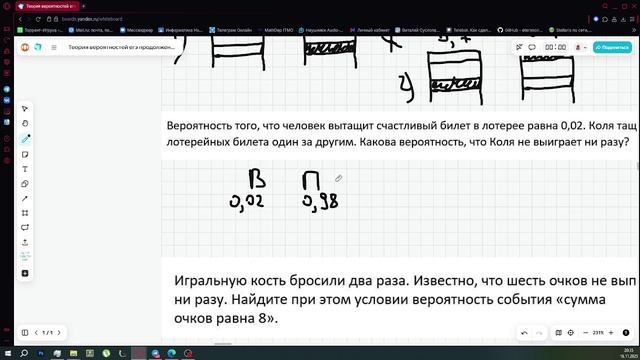The width and height of the screenshot is (640, 360).
Task: Open the Мессенджер bookmark
Action: click(136, 30)
